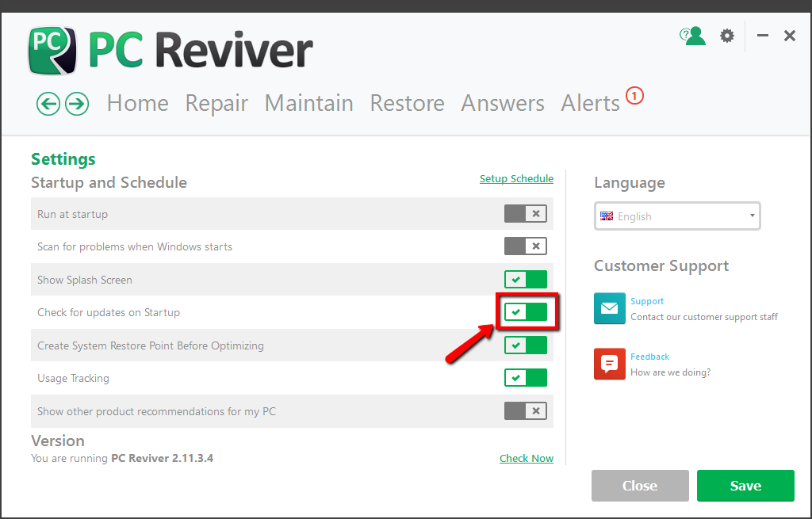The height and width of the screenshot is (519, 812).
Task: Go back with the left arrow button
Action: click(48, 104)
